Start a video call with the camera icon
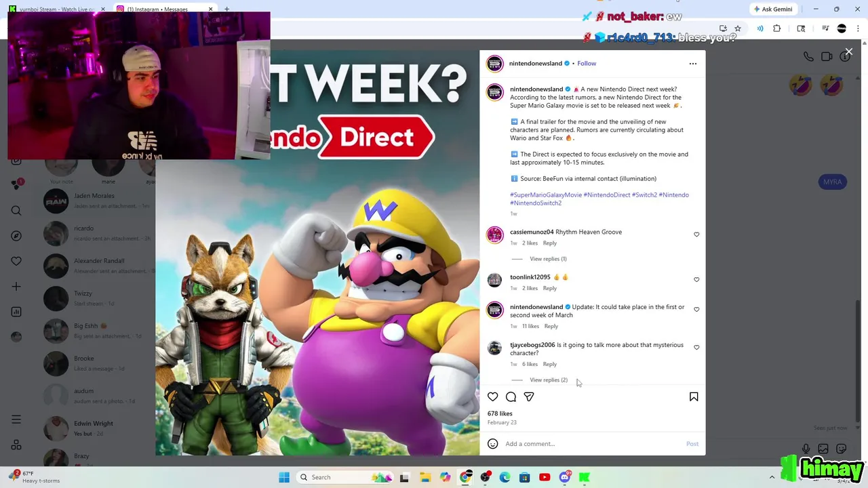The height and width of the screenshot is (488, 868). pyautogui.click(x=827, y=57)
